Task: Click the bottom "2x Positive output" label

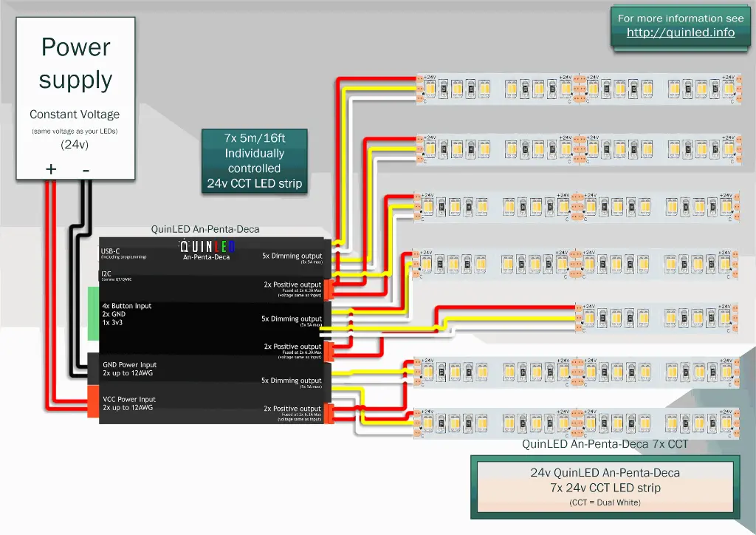Action: pos(292,409)
